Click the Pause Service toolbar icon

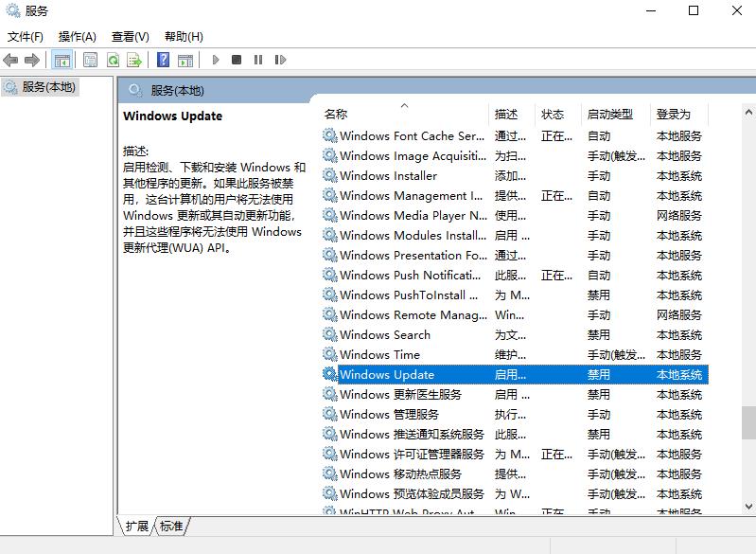click(257, 60)
